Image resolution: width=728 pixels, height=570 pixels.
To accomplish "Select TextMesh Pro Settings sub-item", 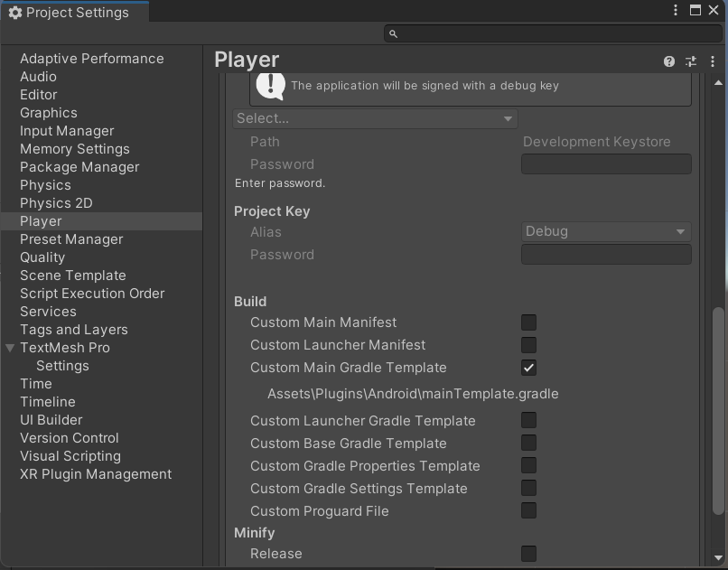I will coord(62,366).
